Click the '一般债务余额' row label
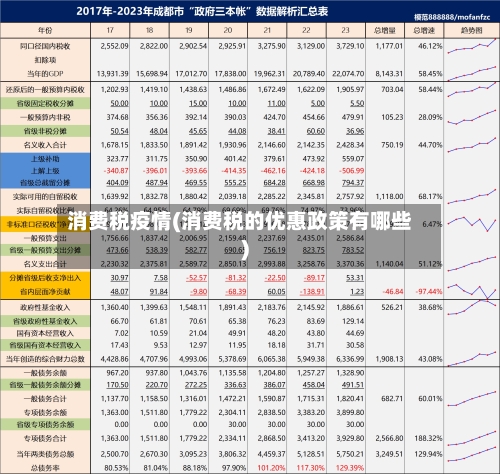The image size is (500, 474). pyautogui.click(x=45, y=373)
